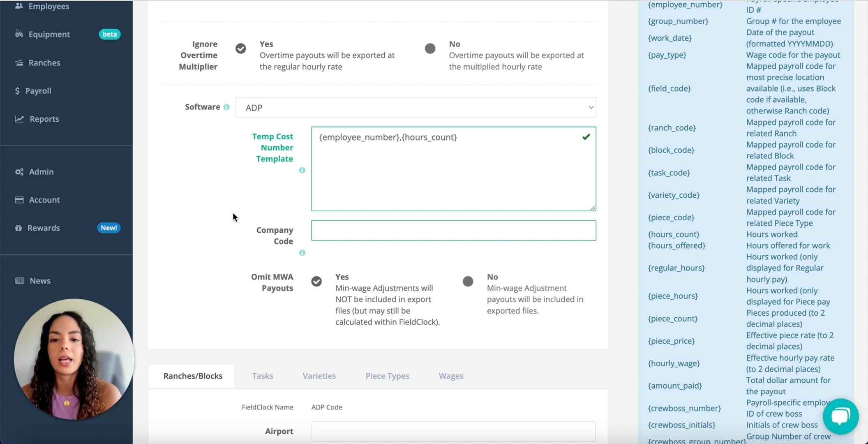868x444 pixels.
Task: Select Yes for Ignore Overtime Multiplier
Action: coord(240,48)
